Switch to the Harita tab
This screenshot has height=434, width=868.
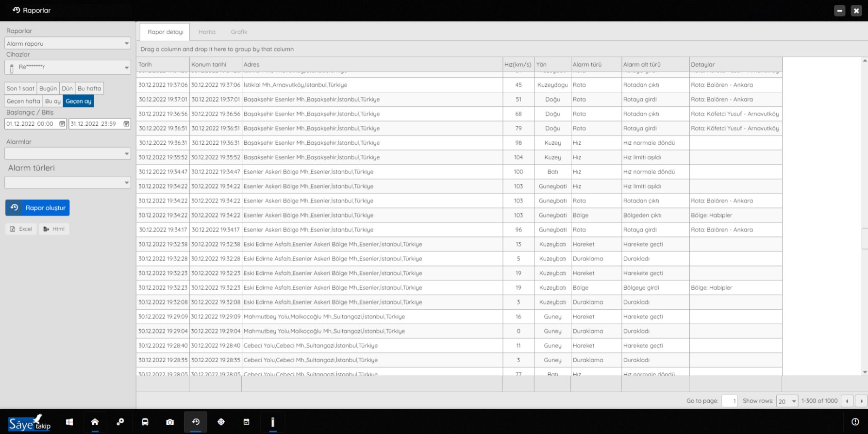[x=207, y=32]
